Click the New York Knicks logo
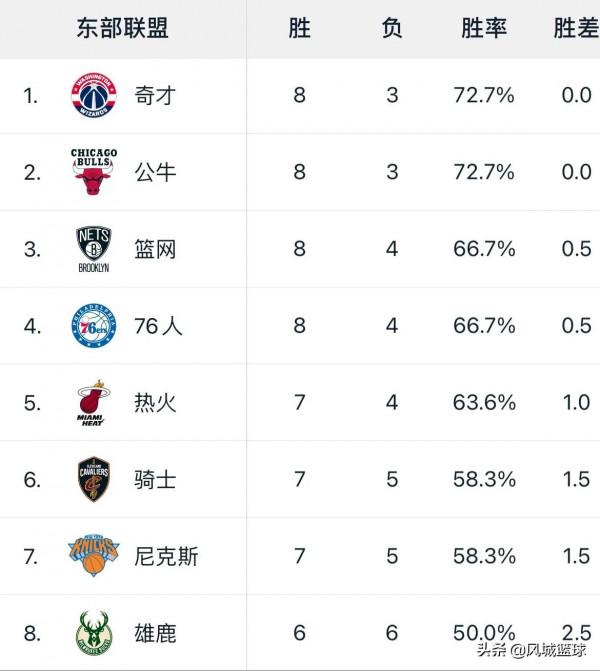Image resolution: width=600 pixels, height=671 pixels. click(x=94, y=556)
